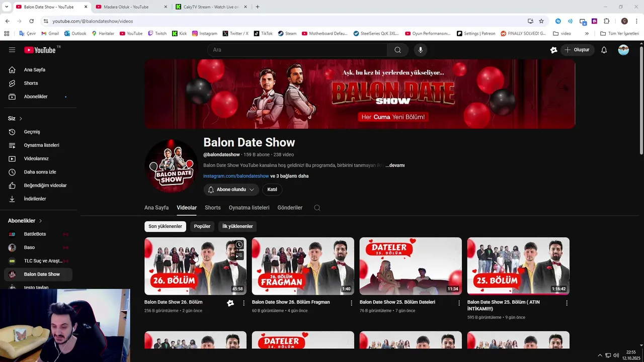Go back with browser back arrow
Viewport: 644px width, 362px height.
click(x=7, y=21)
